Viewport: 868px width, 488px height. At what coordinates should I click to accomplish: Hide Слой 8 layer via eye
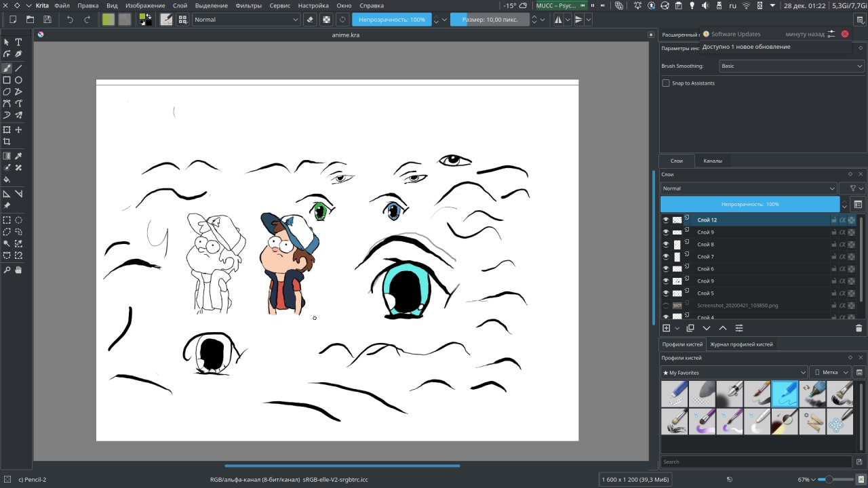click(x=666, y=245)
